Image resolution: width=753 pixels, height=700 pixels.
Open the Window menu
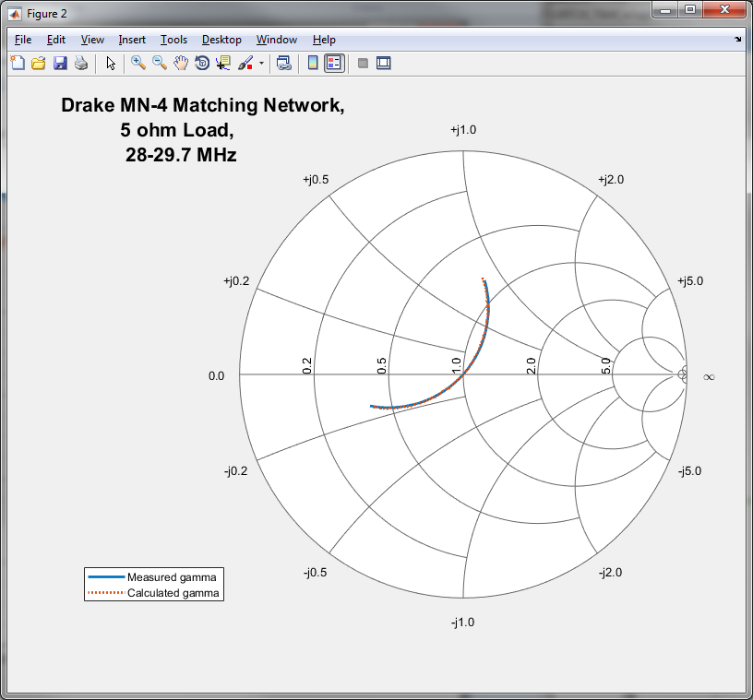click(x=277, y=40)
